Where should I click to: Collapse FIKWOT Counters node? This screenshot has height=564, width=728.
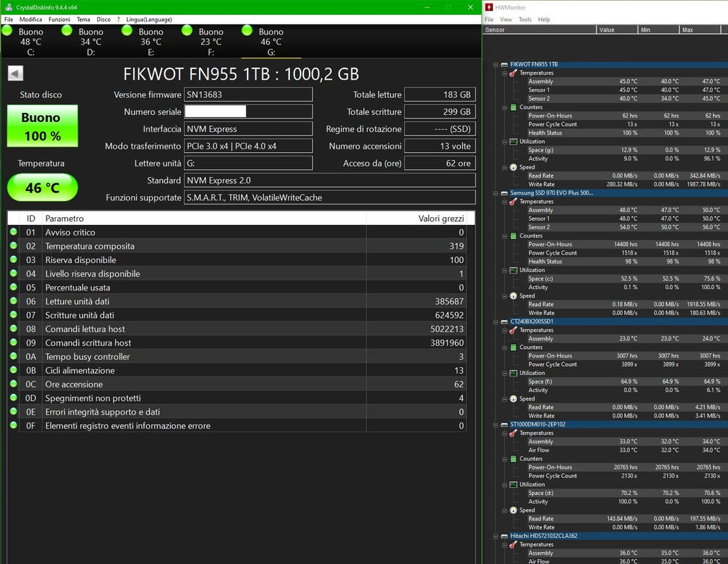point(504,107)
